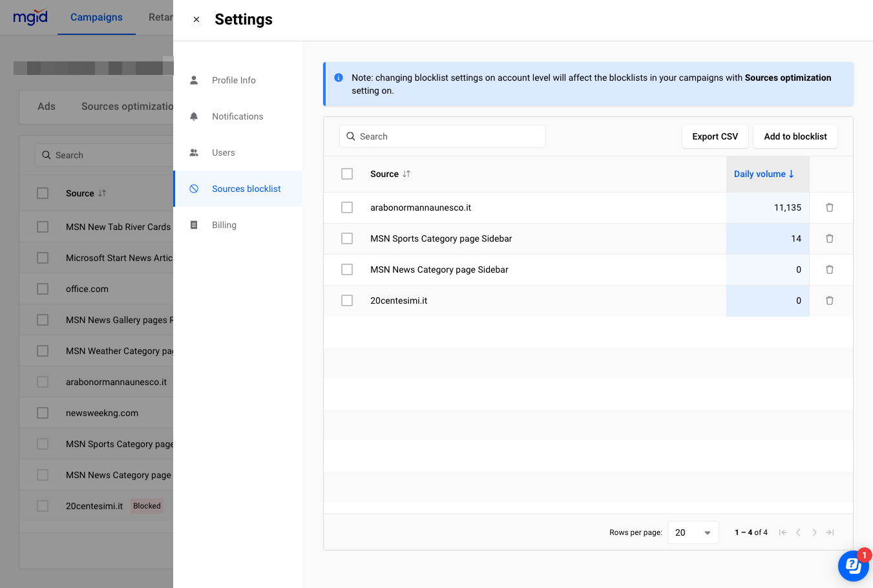Close the Settings panel with X icon
The width and height of the screenshot is (873, 588).
point(196,19)
